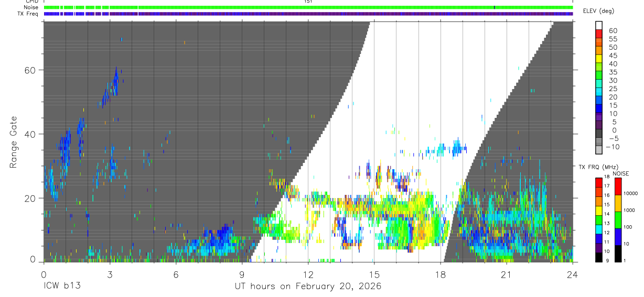Click Range Gate tick label '60'

coord(31,70)
